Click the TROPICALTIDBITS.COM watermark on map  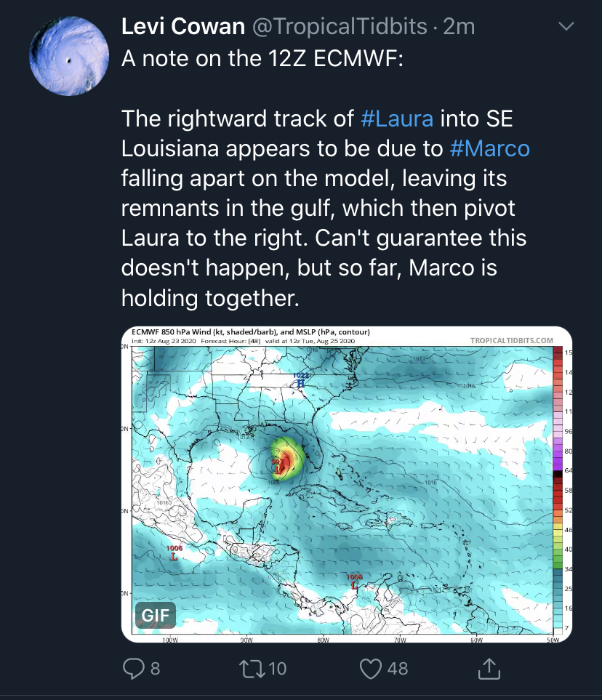(x=511, y=340)
